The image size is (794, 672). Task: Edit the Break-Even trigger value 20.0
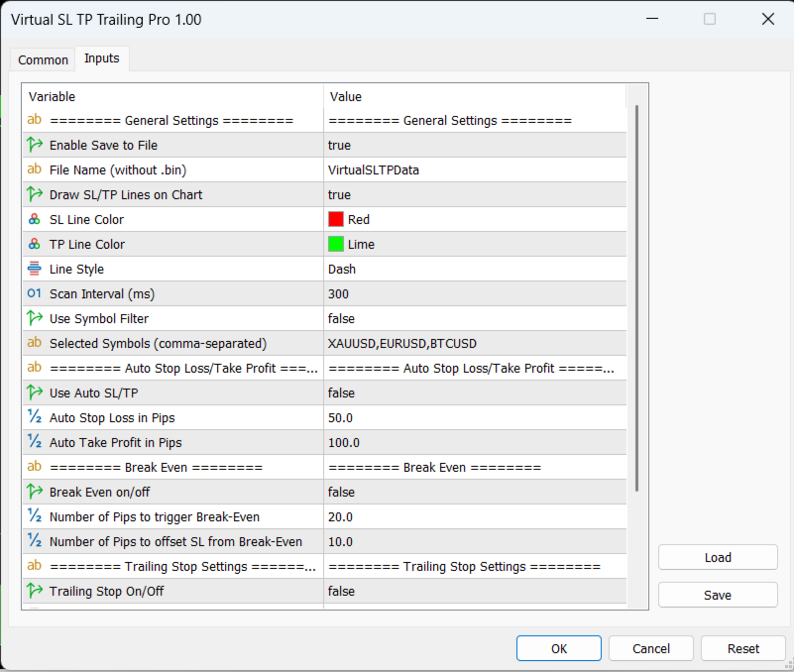coord(475,517)
